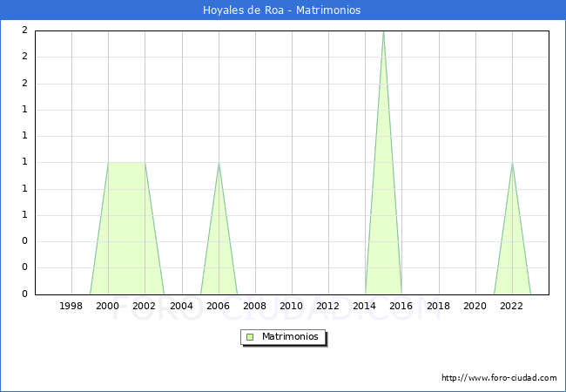Viewport: 566px width, 392px height.
Task: Select the 2014 x-axis label
Action: pyautogui.click(x=365, y=306)
